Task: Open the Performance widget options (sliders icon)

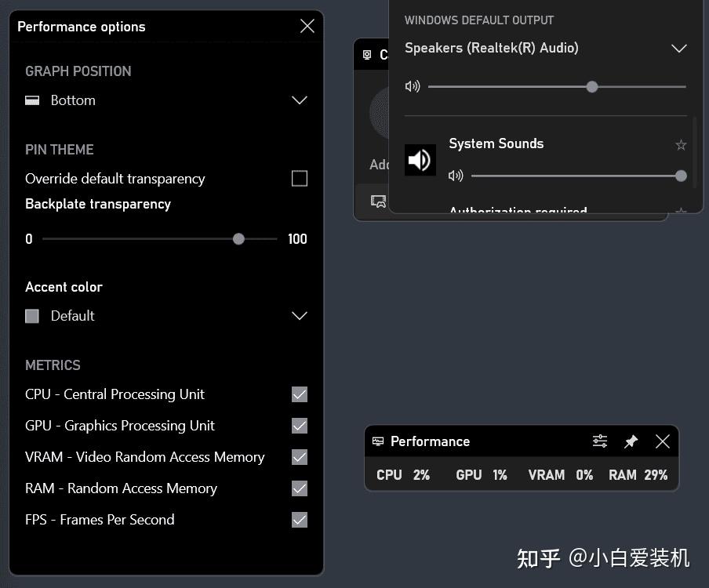Action: tap(599, 441)
